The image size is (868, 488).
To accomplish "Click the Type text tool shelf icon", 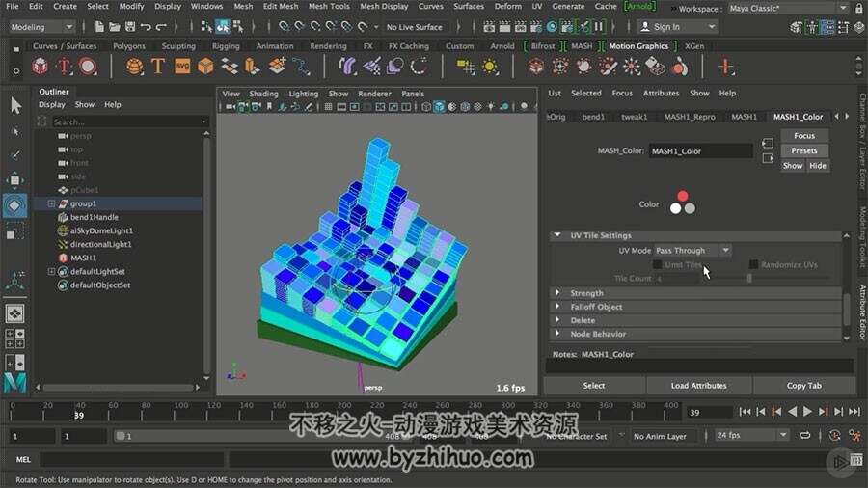I will coord(158,67).
